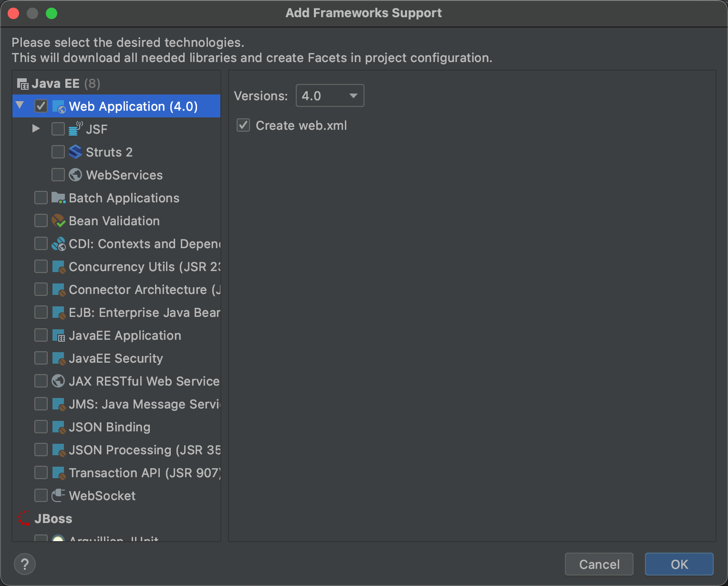Screen dimensions: 728x586
Task: Expand the JSF tree node
Action: pos(36,128)
